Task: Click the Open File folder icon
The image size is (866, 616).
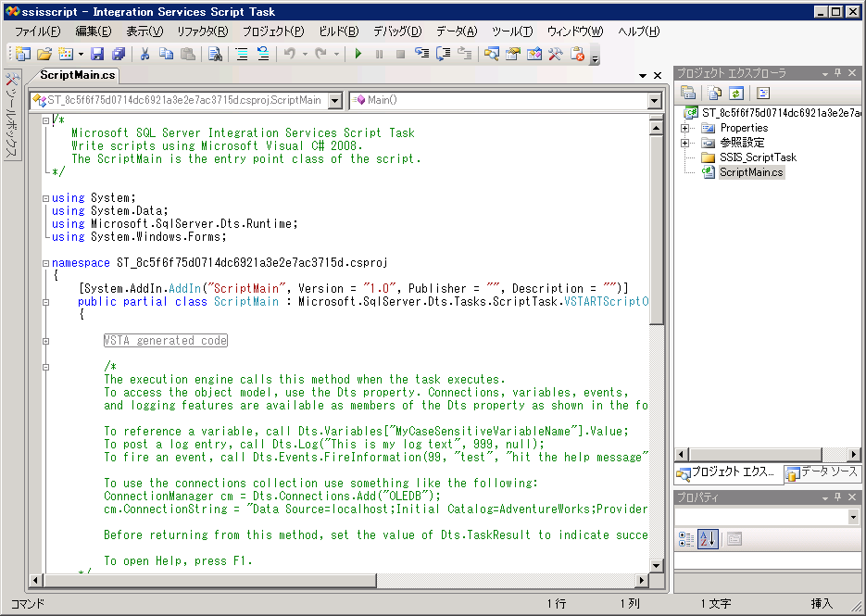Action: coord(44,54)
